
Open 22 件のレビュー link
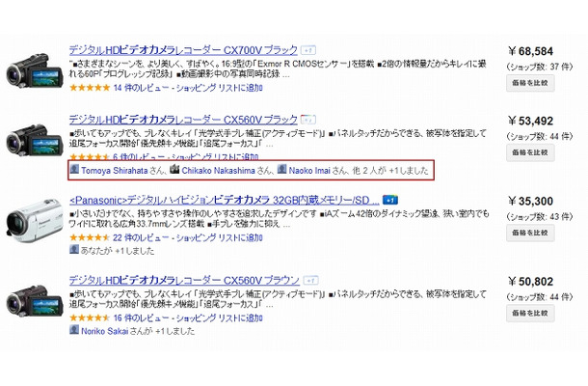click(x=141, y=237)
